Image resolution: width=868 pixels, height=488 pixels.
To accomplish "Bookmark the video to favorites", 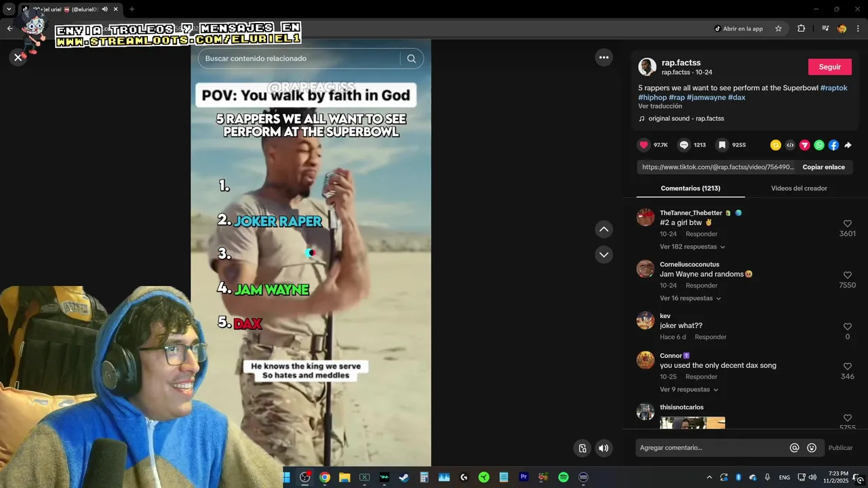I will [722, 145].
